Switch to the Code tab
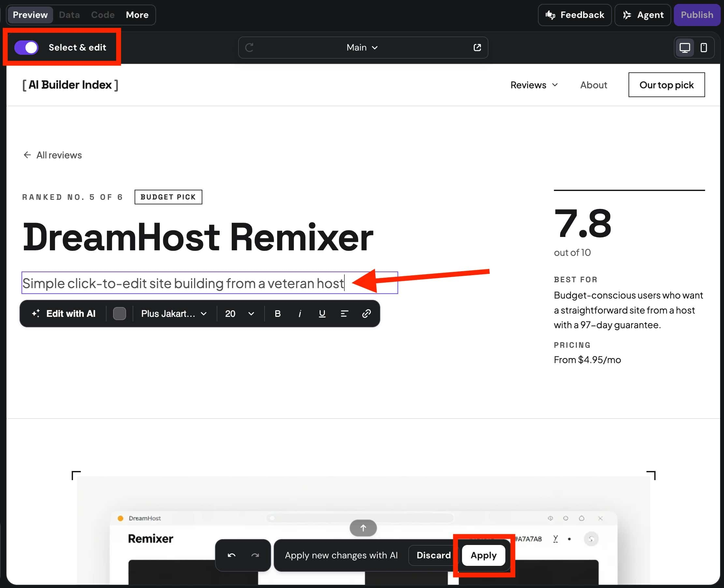This screenshot has width=724, height=588. tap(103, 15)
